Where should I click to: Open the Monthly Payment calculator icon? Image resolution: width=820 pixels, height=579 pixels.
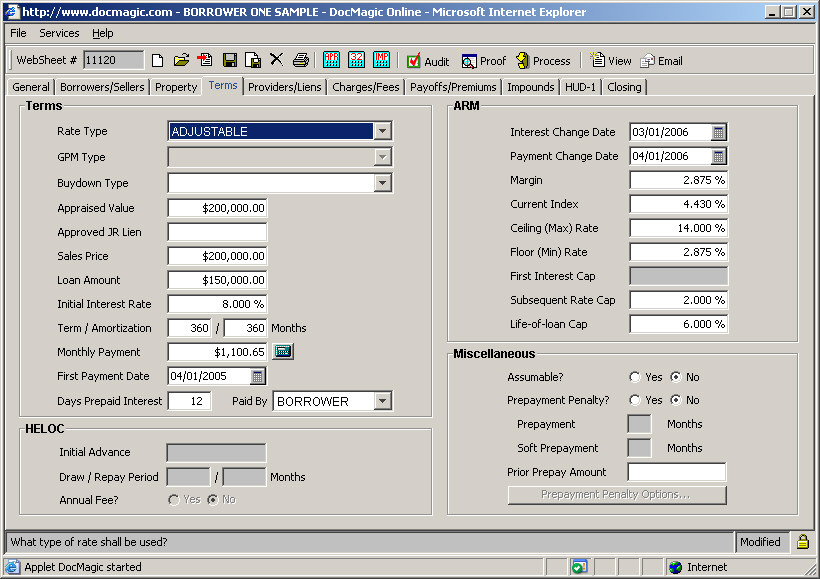point(283,351)
